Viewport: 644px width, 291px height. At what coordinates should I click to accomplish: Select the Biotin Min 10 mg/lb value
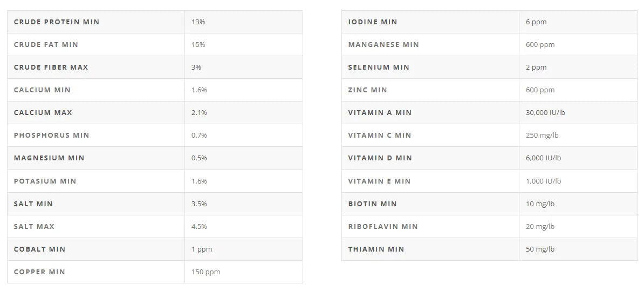(x=540, y=204)
